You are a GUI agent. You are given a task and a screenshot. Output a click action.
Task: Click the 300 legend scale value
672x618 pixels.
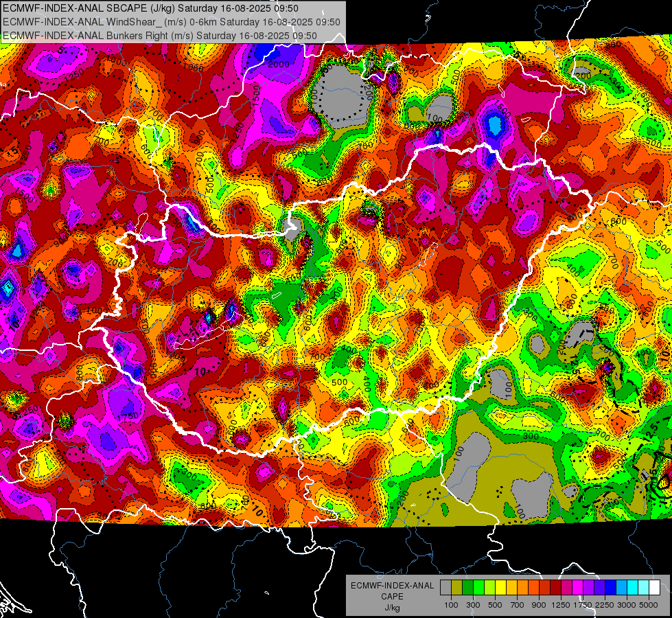[473, 605]
